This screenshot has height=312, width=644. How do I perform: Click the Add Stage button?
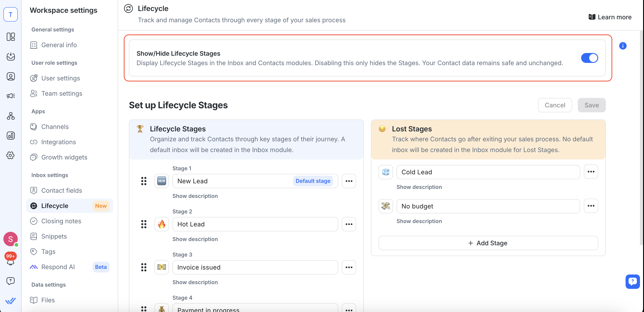[x=487, y=243]
